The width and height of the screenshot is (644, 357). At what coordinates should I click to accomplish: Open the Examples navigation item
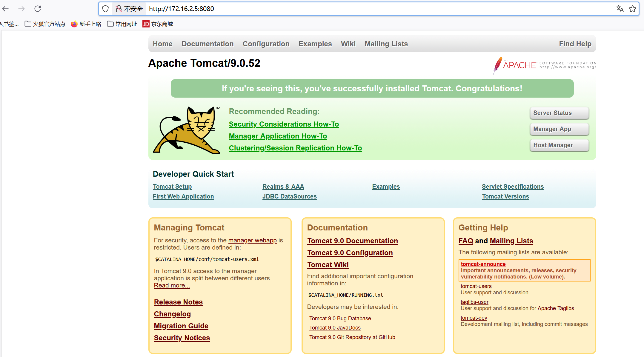click(315, 44)
